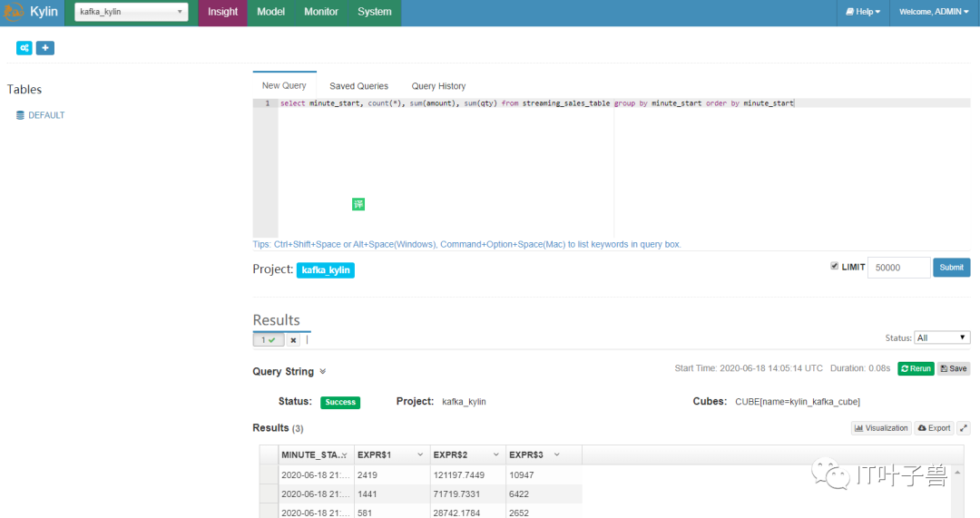Go to the Monitor tab
Image resolution: width=980 pixels, height=518 pixels.
[x=321, y=12]
